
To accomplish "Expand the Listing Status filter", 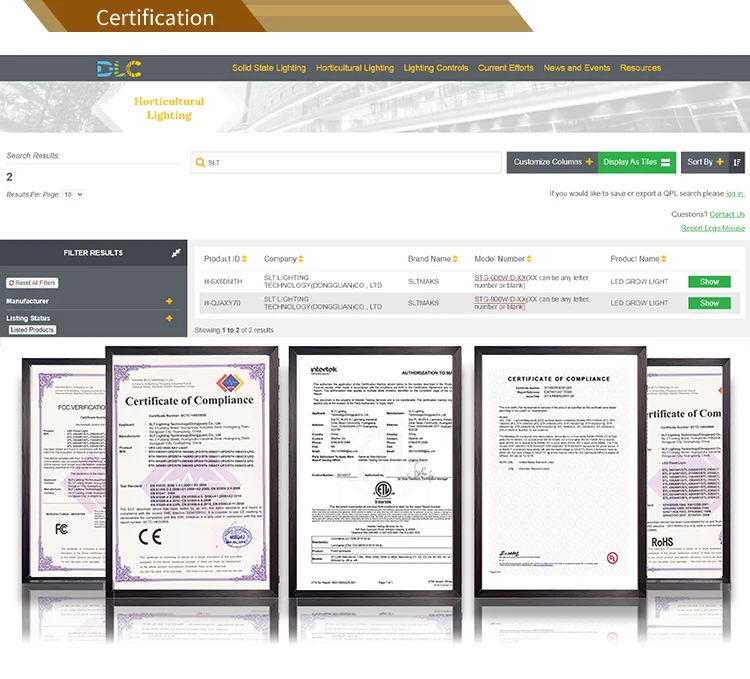I will point(168,318).
